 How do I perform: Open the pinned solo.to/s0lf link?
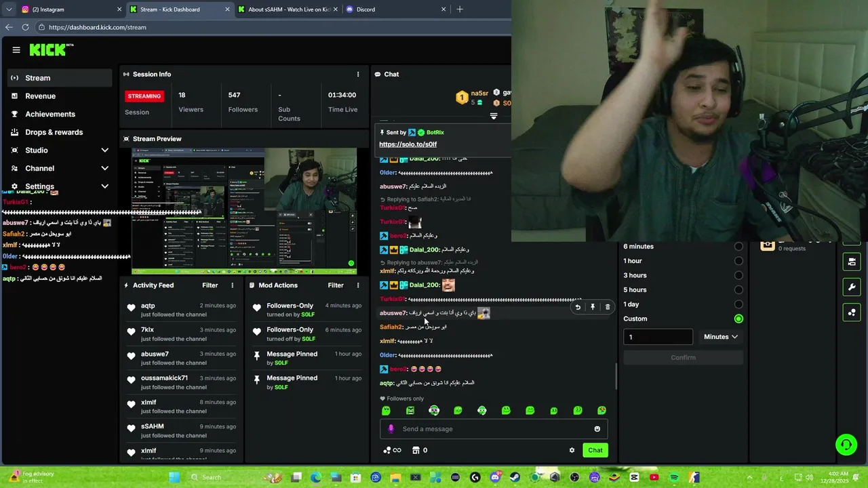click(408, 144)
